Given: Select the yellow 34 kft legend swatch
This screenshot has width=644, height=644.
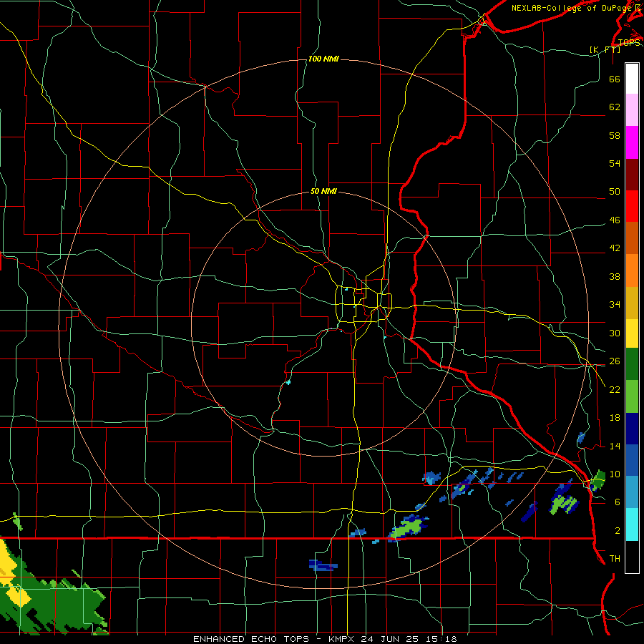Looking at the screenshot, I should pyautogui.click(x=632, y=333).
